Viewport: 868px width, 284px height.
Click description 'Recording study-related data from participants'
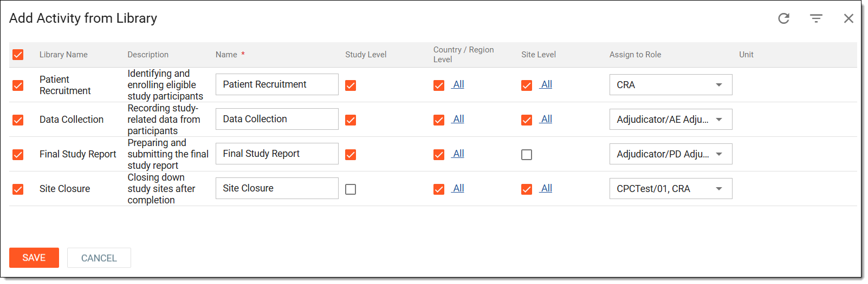(164, 120)
